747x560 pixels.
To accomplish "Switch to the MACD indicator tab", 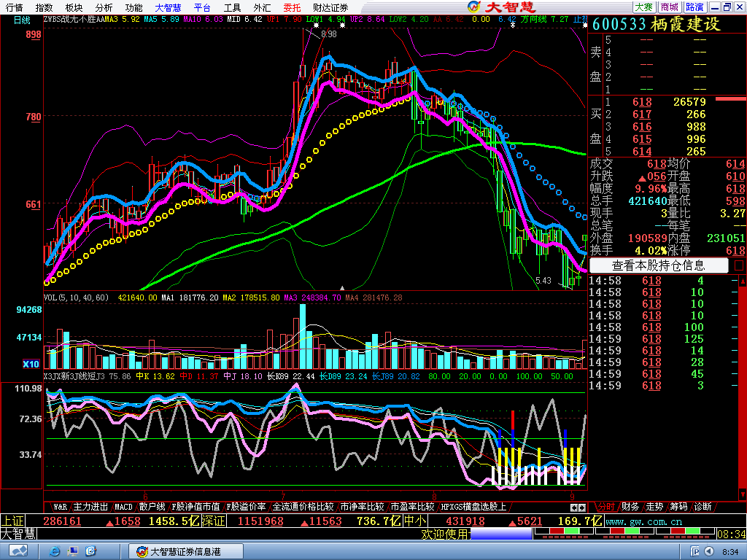I will pos(123,507).
